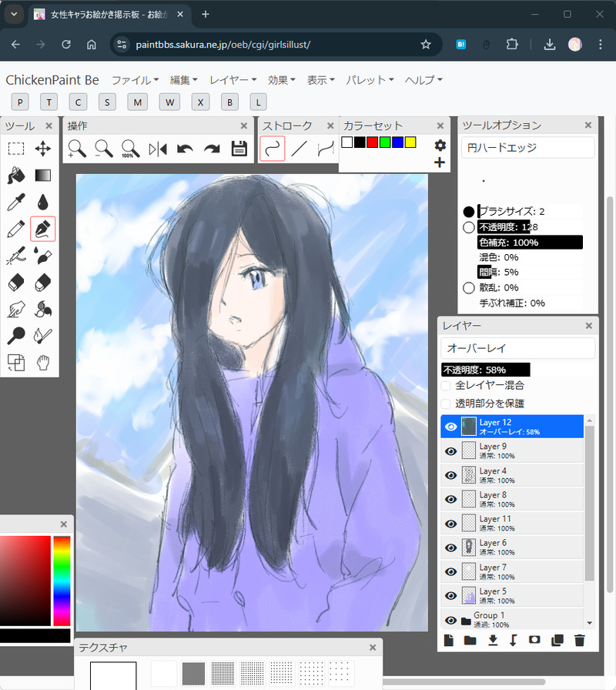Open the オーバーレイ blend mode dropdown
The image size is (616, 690).
pos(517,348)
